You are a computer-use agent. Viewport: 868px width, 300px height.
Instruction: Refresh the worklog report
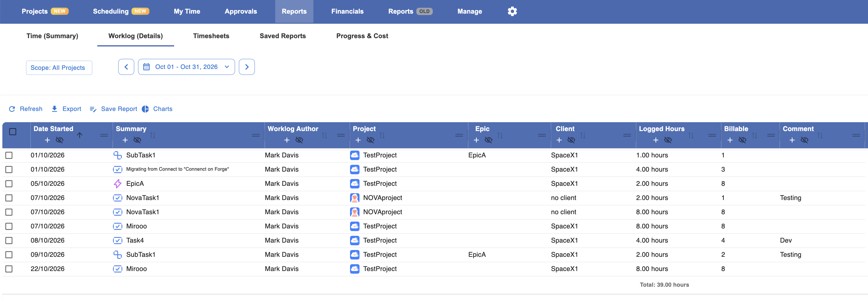[x=26, y=109]
